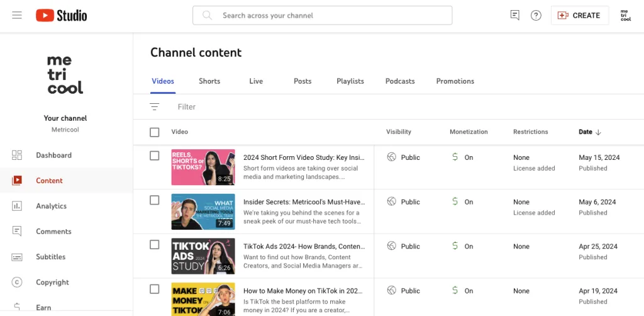Click Public visibility for the Apr 25 video
Screen dimensions: 644x316
pos(410,246)
